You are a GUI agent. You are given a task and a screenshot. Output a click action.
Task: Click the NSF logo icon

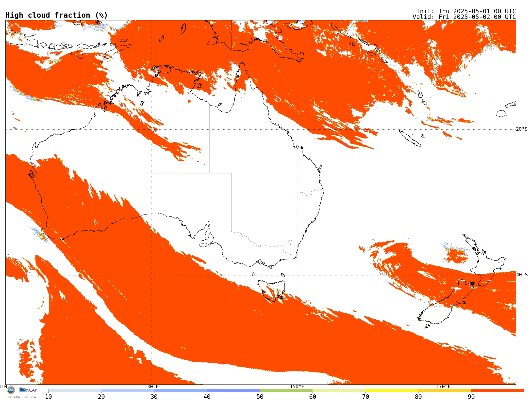click(11, 390)
